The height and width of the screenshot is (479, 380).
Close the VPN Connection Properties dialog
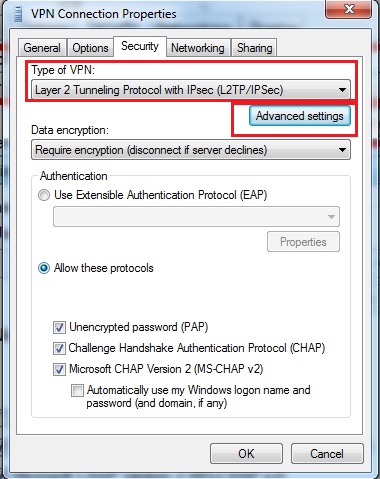pos(348,9)
